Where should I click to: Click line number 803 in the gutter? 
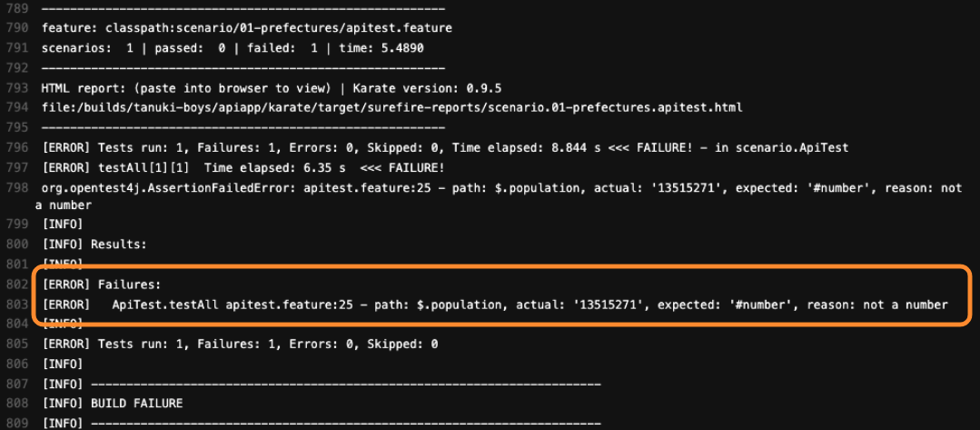pyautogui.click(x=15, y=305)
